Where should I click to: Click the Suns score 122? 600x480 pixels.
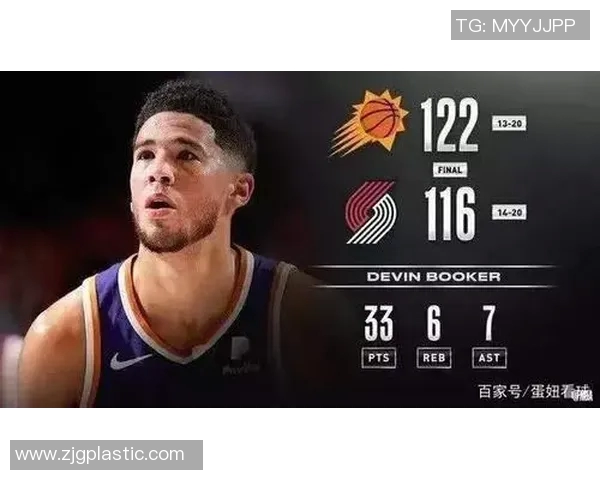coord(450,124)
